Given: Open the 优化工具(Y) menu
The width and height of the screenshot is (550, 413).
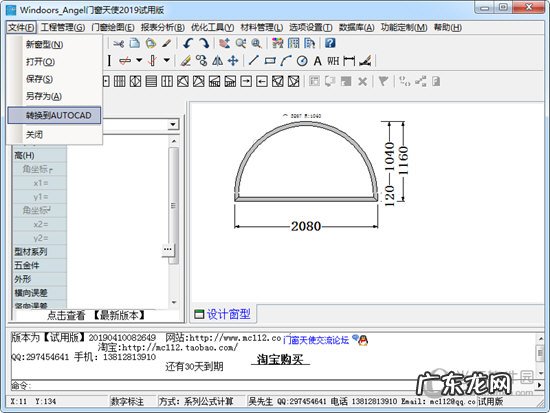Looking at the screenshot, I should [213, 27].
